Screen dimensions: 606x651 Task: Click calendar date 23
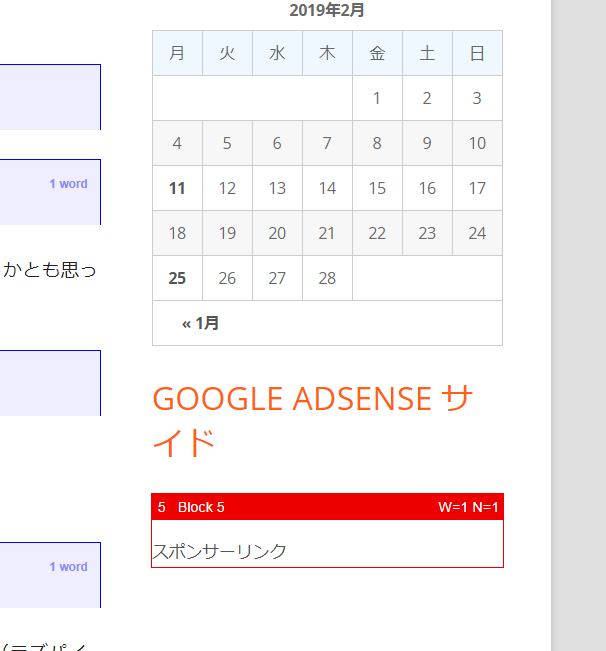point(427,233)
